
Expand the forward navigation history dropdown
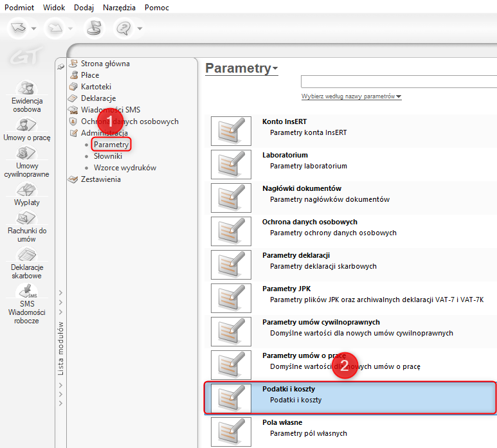click(70, 28)
